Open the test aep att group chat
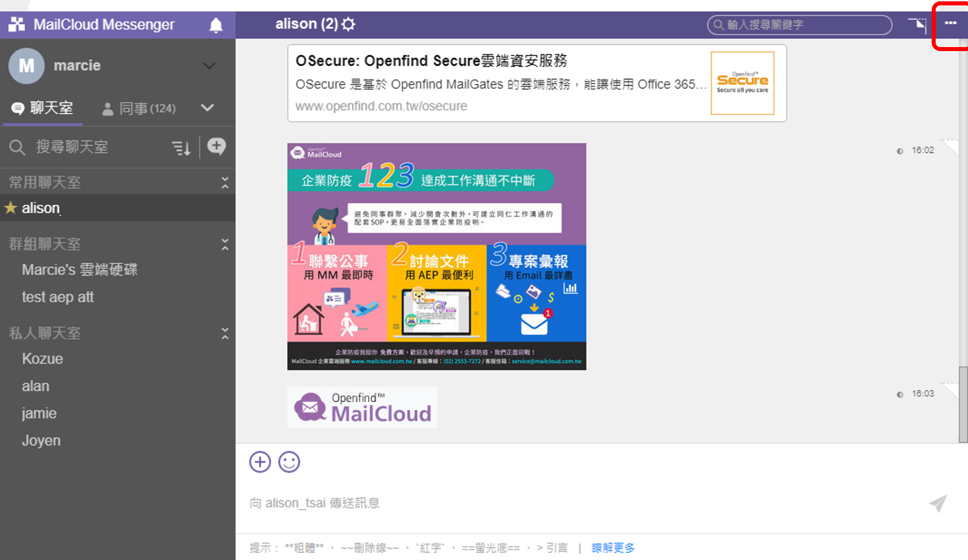 (x=58, y=297)
